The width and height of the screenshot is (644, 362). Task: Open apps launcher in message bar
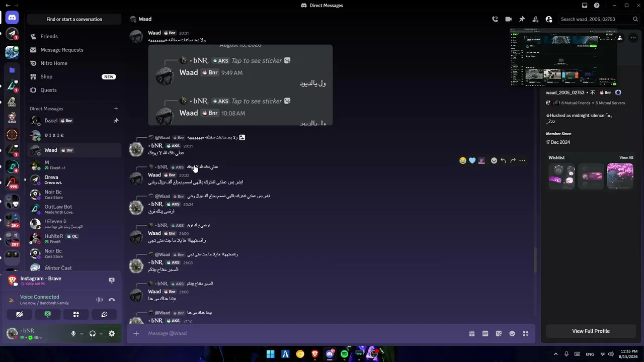[x=526, y=333]
